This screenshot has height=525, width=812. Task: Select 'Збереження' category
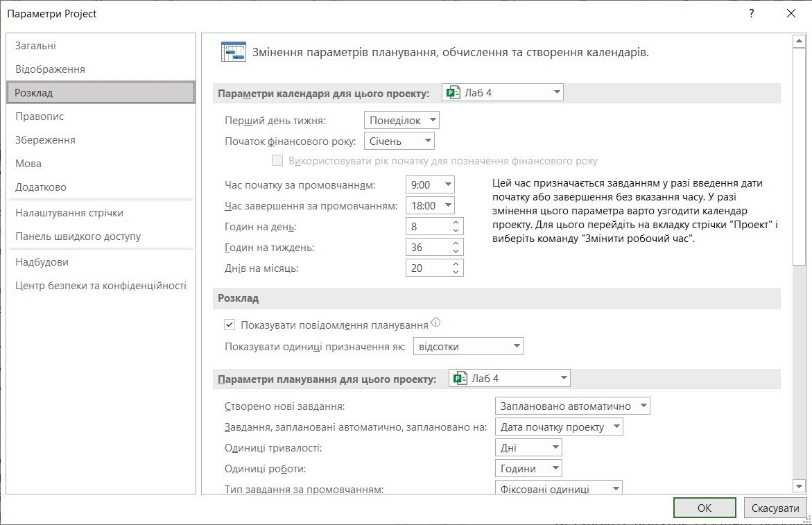(x=101, y=140)
